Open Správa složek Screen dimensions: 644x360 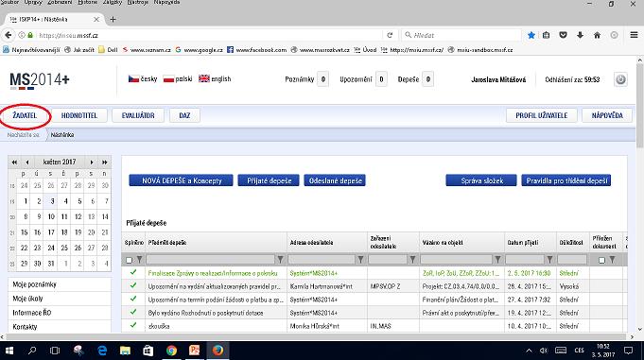(481, 180)
